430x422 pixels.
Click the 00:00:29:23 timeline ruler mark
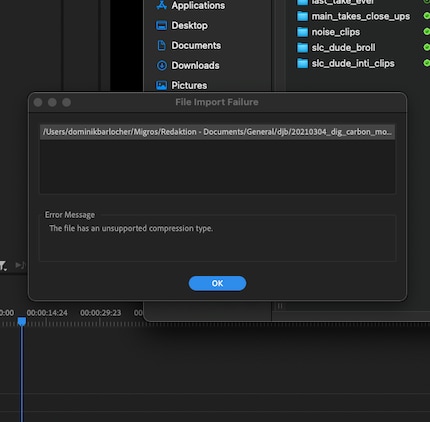pyautogui.click(x=100, y=313)
